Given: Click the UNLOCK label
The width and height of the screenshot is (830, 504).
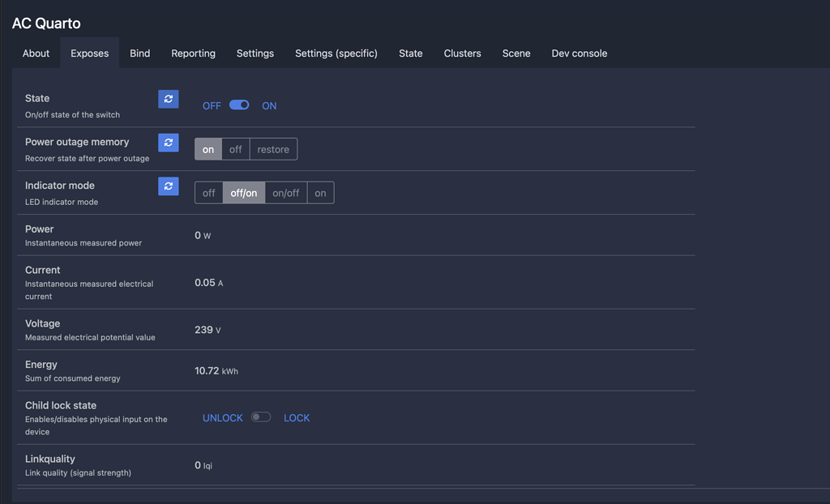Looking at the screenshot, I should (222, 417).
